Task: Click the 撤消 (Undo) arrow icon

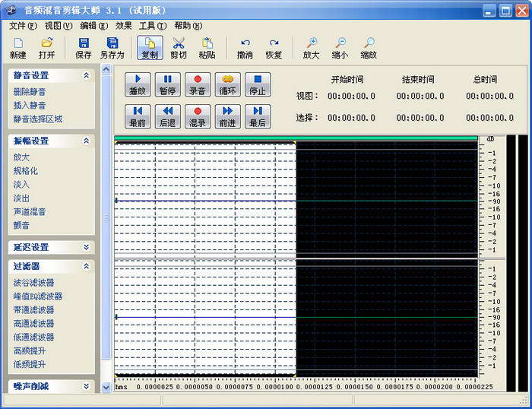Action: pyautogui.click(x=245, y=43)
